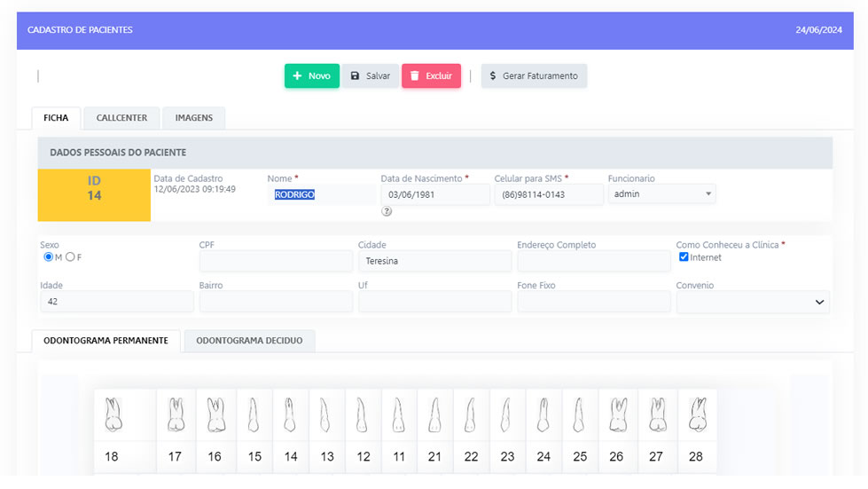Screen dimensions: 868x489
Task: Uncheck the Internet checkbox
Action: [684, 257]
